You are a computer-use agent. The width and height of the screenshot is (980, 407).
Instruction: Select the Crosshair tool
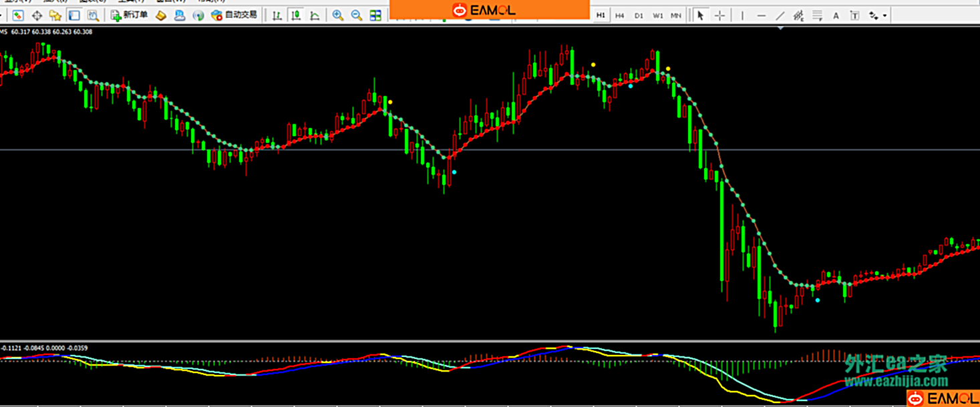(719, 15)
